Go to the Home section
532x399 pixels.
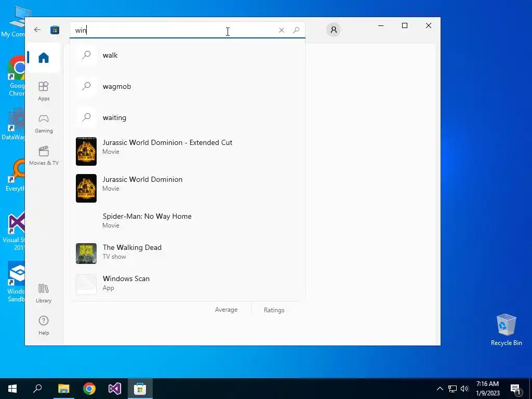click(44, 57)
